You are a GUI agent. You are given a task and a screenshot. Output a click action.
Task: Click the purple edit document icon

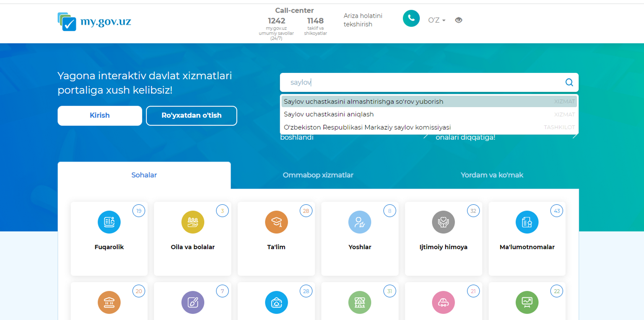[x=193, y=302]
